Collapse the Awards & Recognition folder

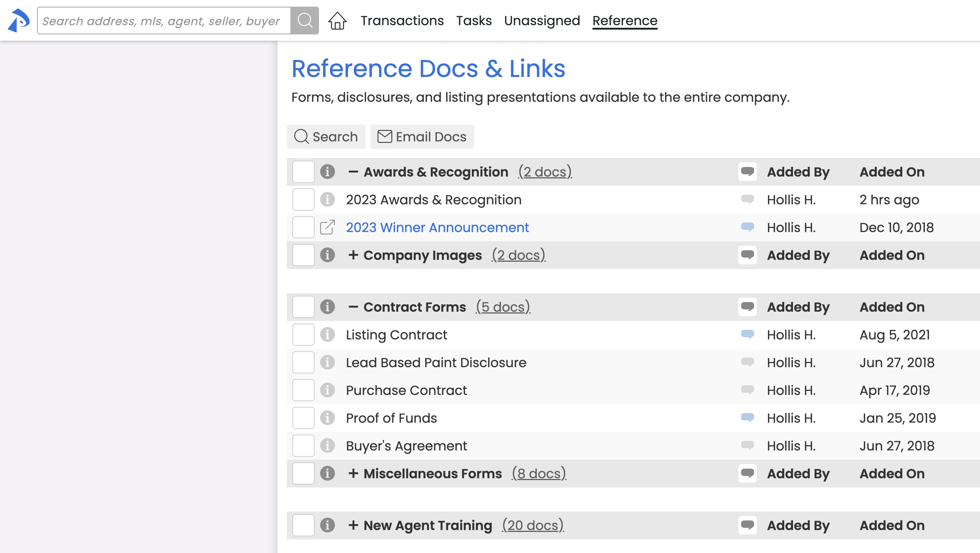[x=353, y=172]
